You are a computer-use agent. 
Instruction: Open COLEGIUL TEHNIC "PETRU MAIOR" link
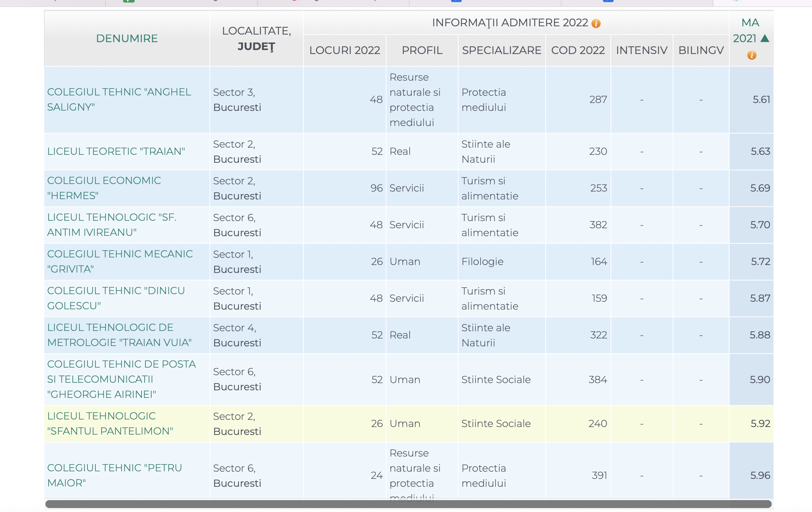click(114, 475)
